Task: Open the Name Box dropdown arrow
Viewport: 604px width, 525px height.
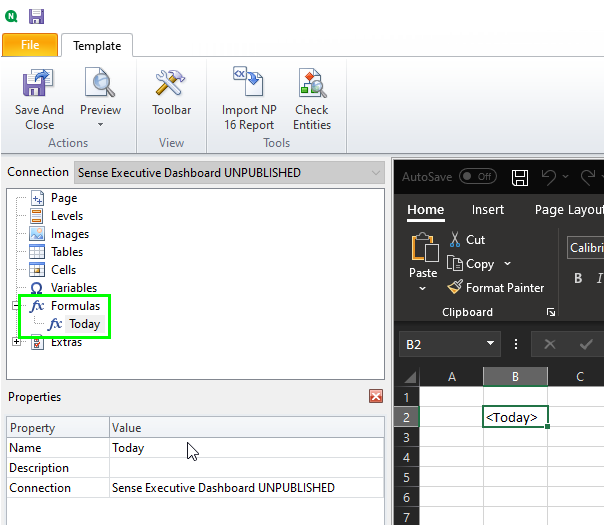Action: 491,344
